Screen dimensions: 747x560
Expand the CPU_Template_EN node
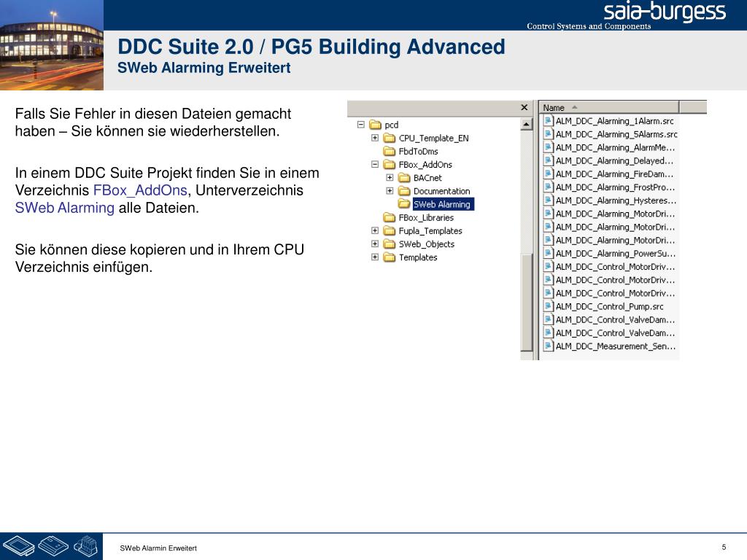pyautogui.click(x=375, y=138)
